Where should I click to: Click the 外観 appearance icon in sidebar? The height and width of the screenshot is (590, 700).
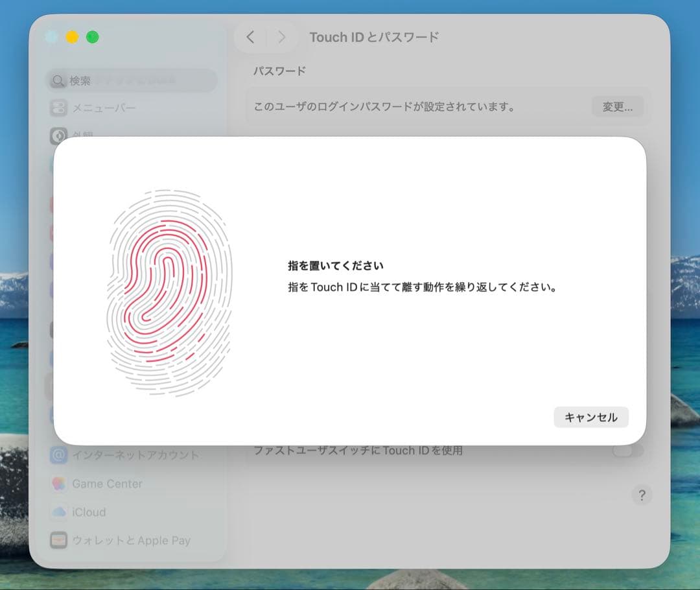[x=59, y=136]
